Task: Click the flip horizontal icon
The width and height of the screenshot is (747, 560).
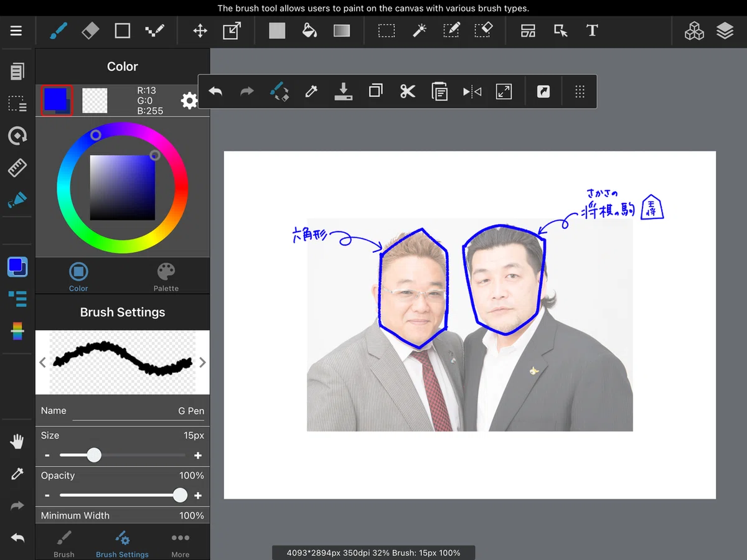Action: (x=472, y=92)
